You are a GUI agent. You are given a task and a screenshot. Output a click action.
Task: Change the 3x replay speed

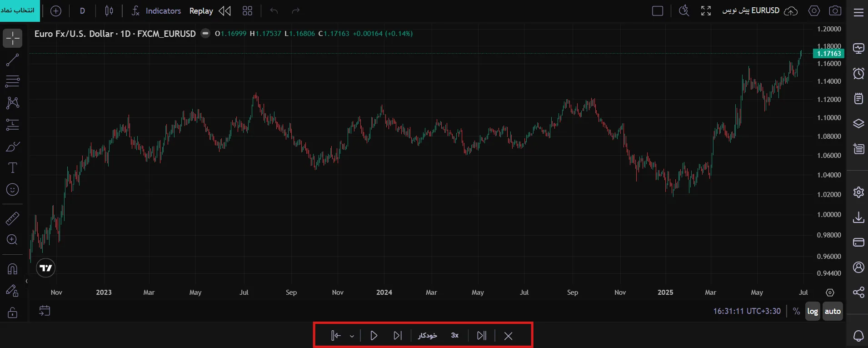click(x=454, y=336)
